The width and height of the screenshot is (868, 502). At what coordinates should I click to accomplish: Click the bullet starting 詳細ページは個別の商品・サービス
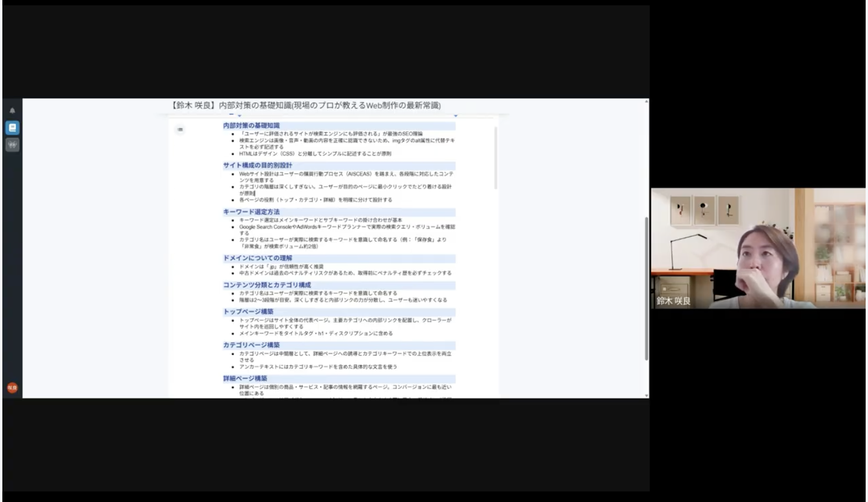(x=345, y=390)
